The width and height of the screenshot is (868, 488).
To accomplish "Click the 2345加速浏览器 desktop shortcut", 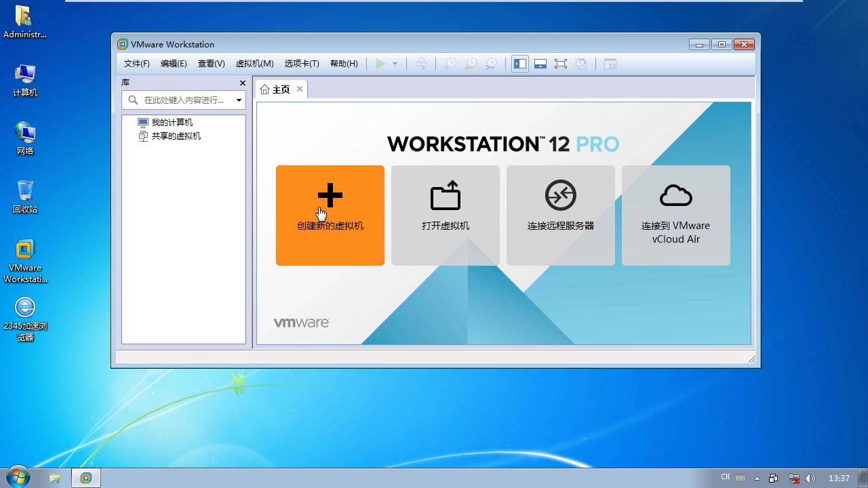I will tap(25, 319).
